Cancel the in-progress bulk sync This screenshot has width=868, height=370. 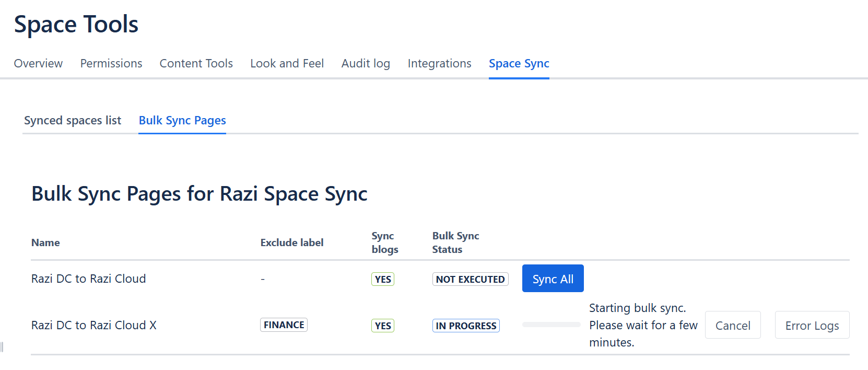[x=733, y=325]
